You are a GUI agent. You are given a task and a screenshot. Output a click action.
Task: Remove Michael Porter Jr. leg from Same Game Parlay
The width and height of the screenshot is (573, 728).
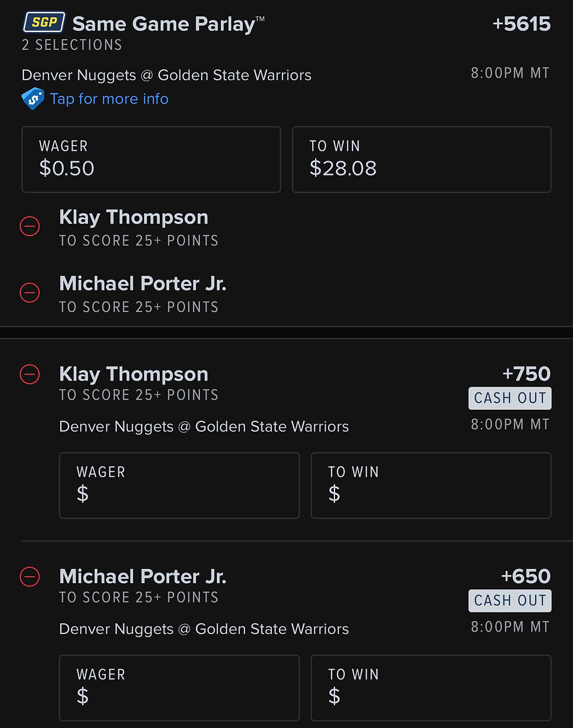[30, 292]
